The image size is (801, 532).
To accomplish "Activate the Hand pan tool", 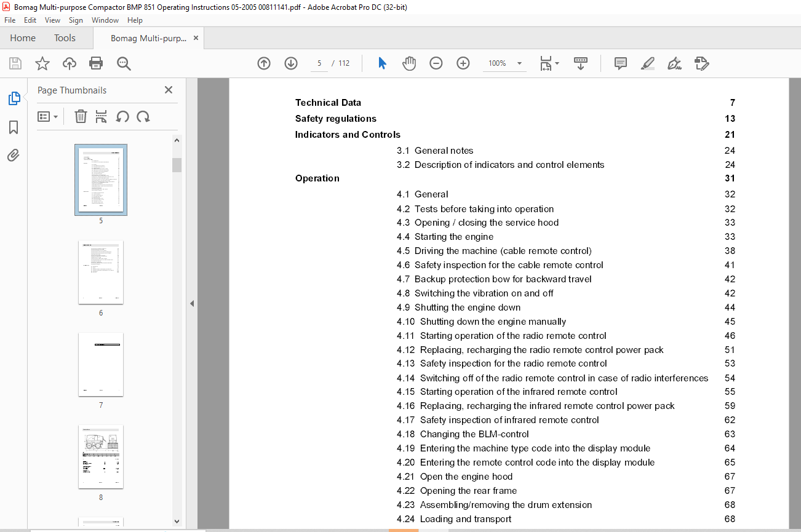I will 409,63.
